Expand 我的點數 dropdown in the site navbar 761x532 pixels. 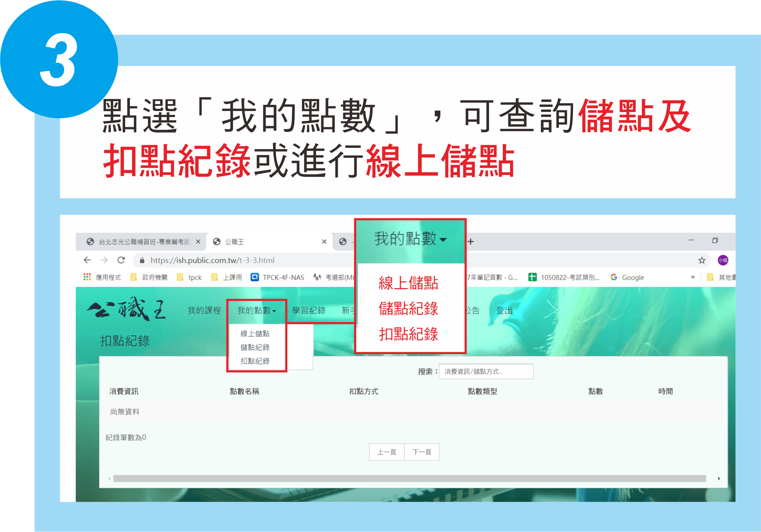tap(256, 310)
